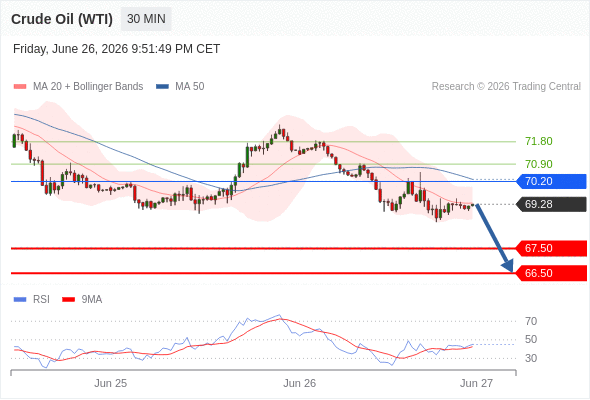
Task: Click the Jun 25 date axis label
Action: 111,383
